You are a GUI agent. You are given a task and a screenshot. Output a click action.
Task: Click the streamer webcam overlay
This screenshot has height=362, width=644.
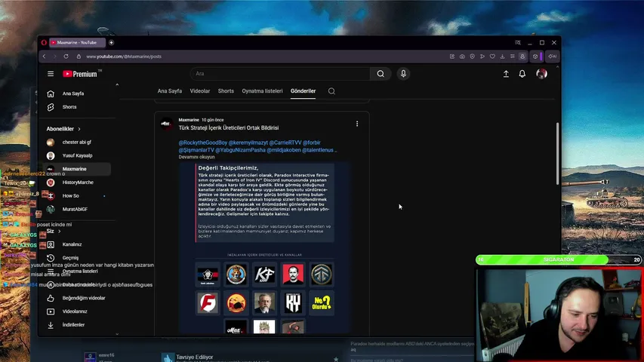[x=559, y=314]
